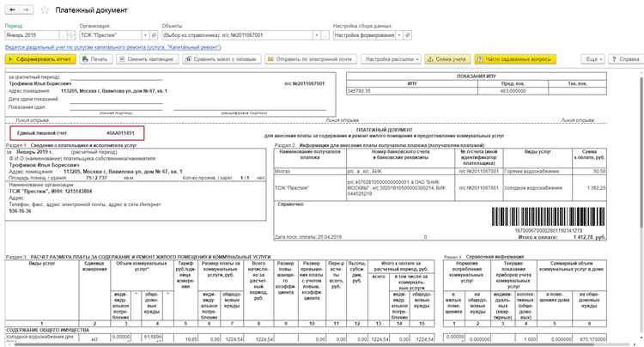Click Сменить квитанцию toolbar button
The width and height of the screenshot is (644, 347).
point(146,58)
